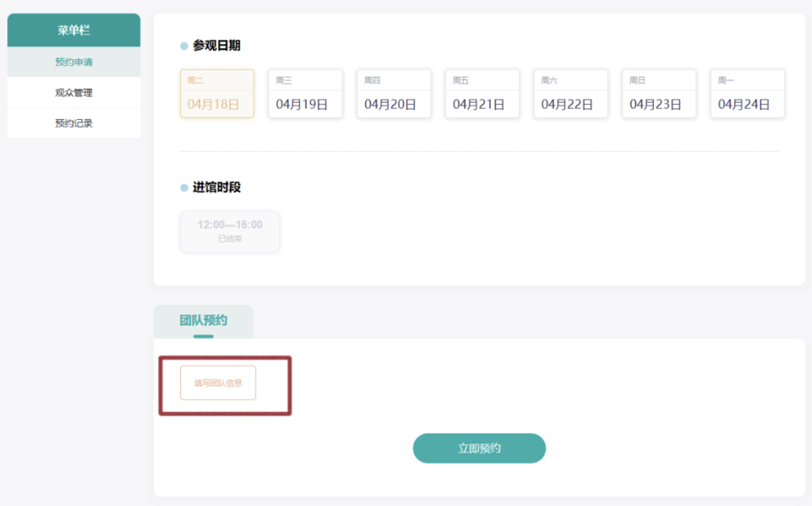The height and width of the screenshot is (506, 812).
Task: Switch to the 团队预约 tab
Action: pyautogui.click(x=204, y=321)
